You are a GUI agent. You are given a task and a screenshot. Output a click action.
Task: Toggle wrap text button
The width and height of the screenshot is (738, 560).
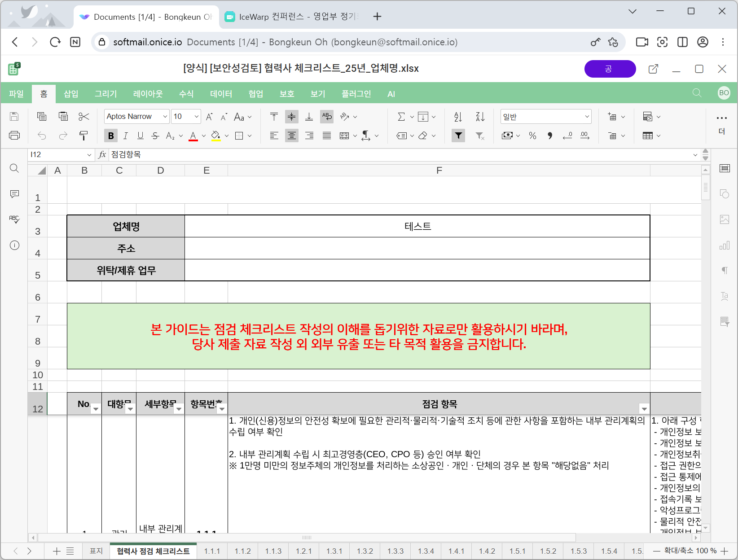click(x=327, y=117)
